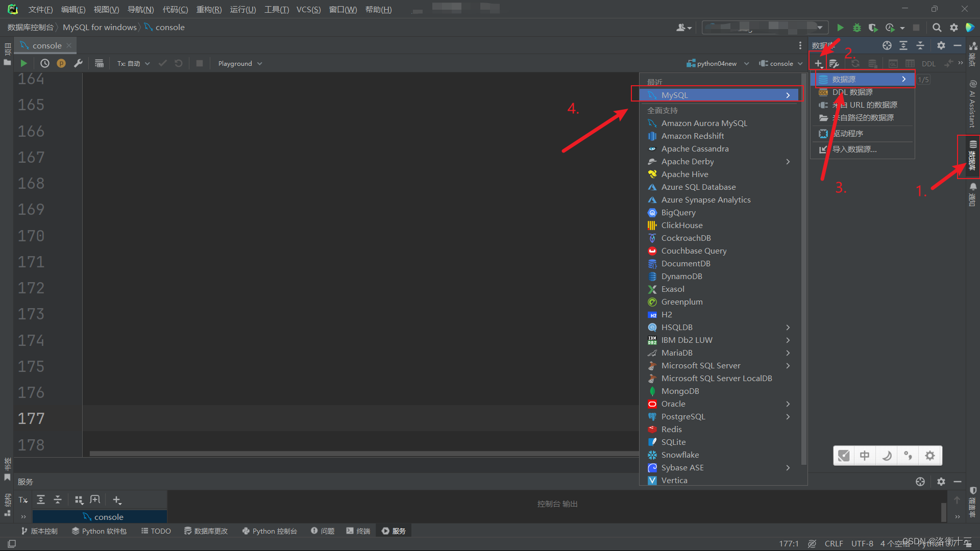Image resolution: width=980 pixels, height=551 pixels.
Task: Click the global search magnifier icon
Action: 937,28
